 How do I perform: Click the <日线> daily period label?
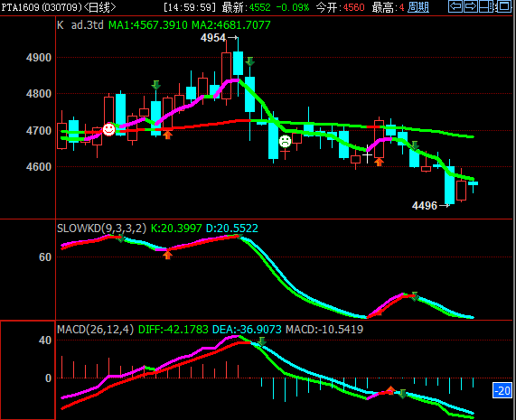99,7
